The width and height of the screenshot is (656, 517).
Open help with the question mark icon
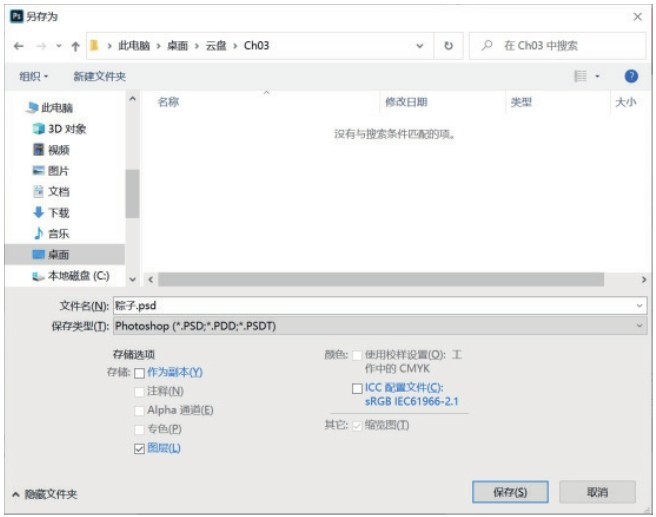(x=631, y=76)
